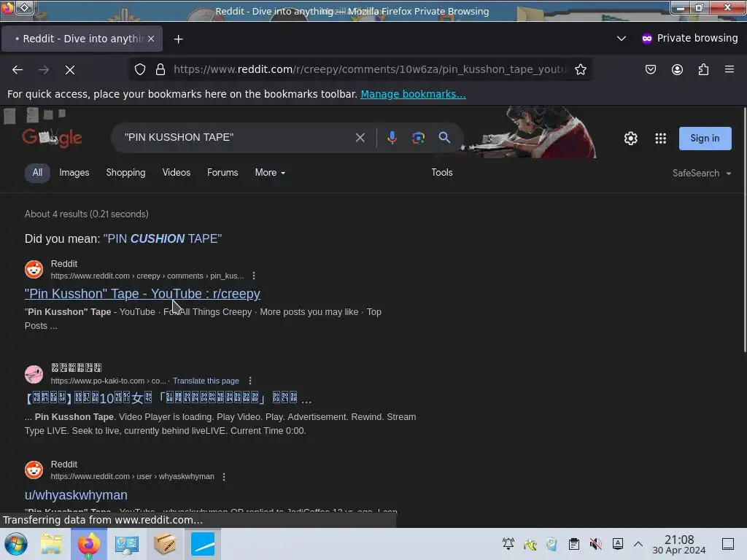Expand the list all tabs chevron
747x560 pixels.
tap(622, 38)
